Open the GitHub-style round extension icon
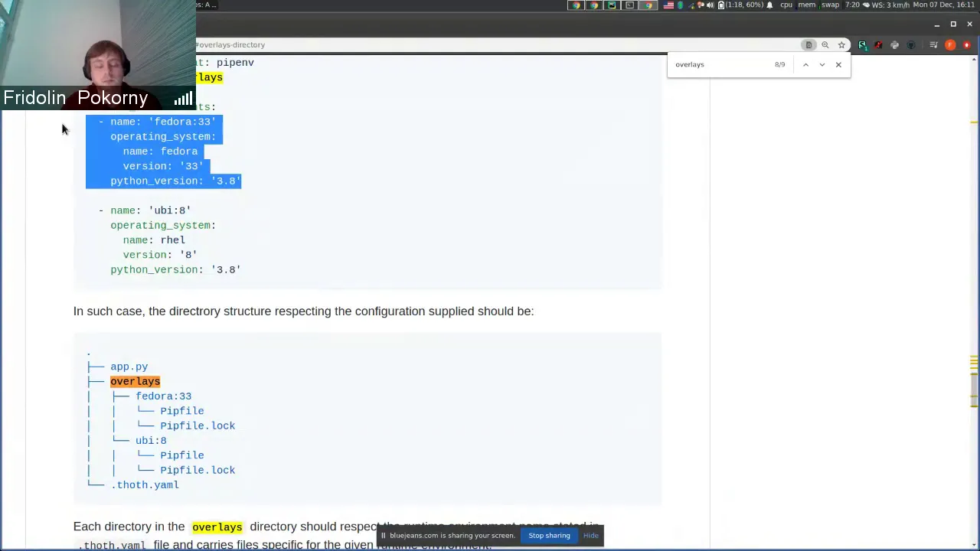Image resolution: width=980 pixels, height=551 pixels. click(x=911, y=45)
